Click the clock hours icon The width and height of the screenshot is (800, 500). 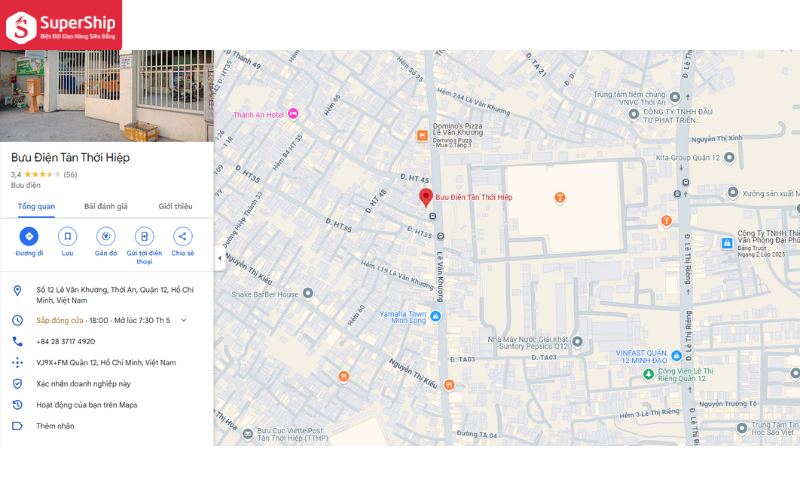[x=17, y=320]
